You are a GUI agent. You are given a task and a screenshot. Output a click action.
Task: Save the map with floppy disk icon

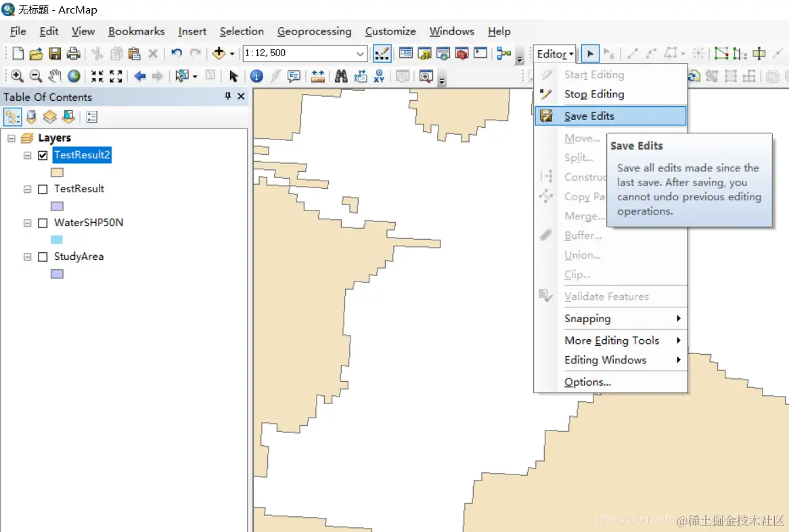[54, 53]
